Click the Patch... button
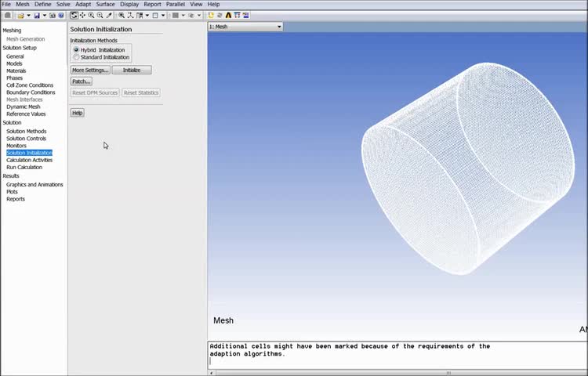This screenshot has width=588, height=376. click(82, 81)
